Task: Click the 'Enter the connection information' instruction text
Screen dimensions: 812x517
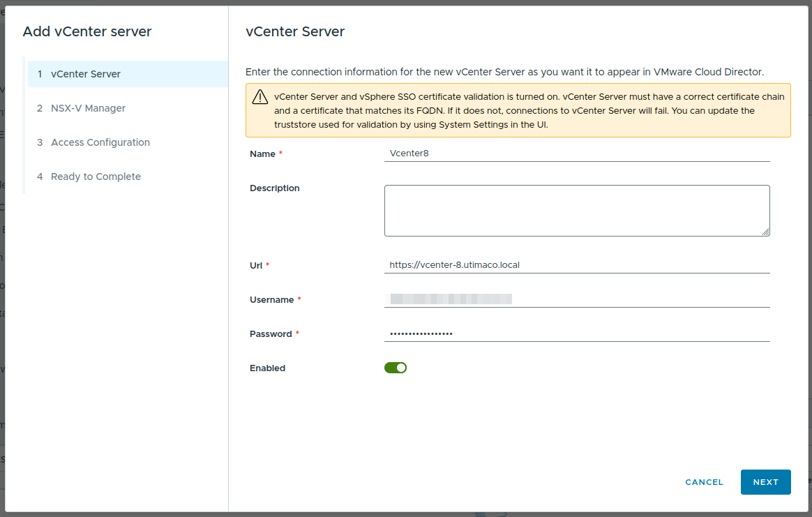Action: 504,72
